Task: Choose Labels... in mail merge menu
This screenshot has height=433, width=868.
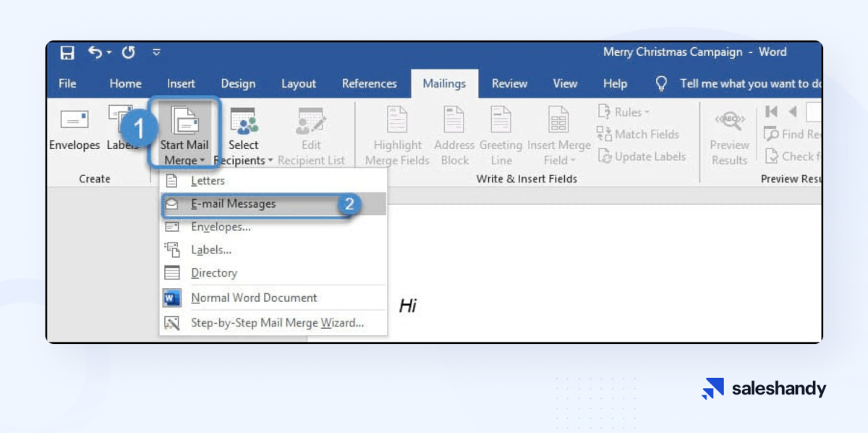Action: (273, 251)
